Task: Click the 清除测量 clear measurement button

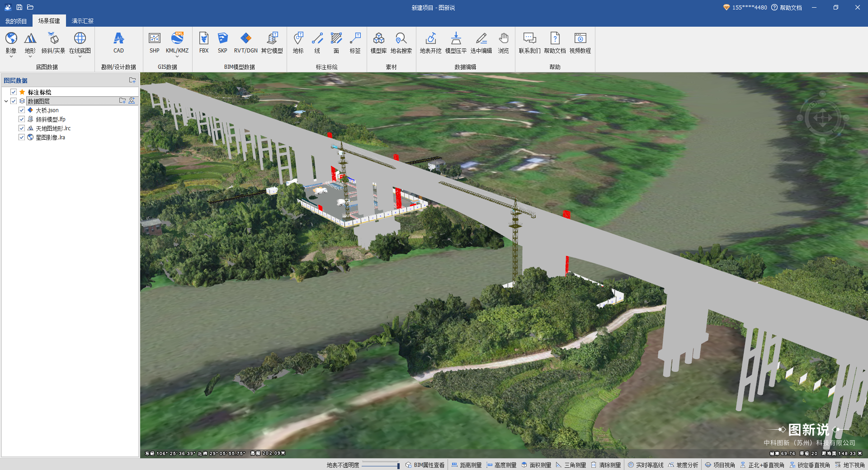Action: [606, 465]
